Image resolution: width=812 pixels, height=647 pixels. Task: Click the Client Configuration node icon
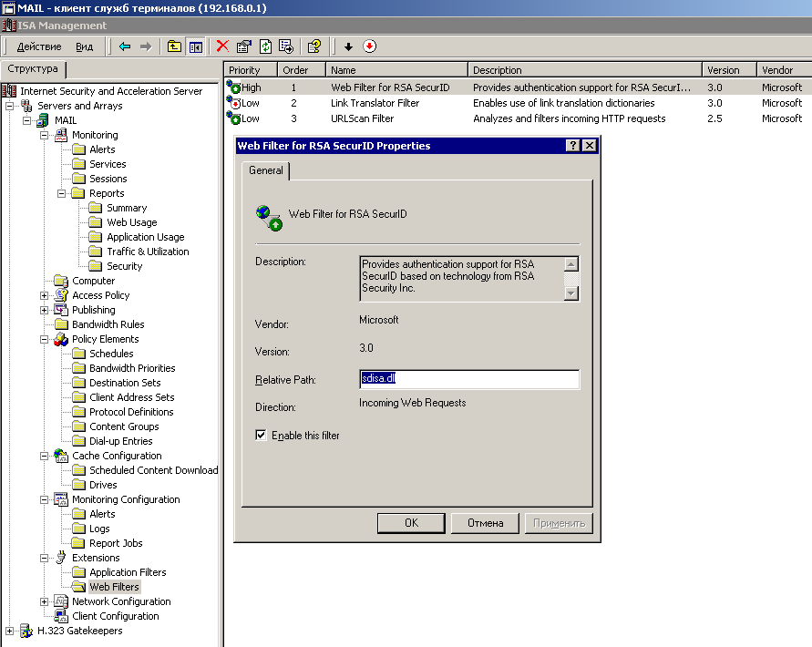tap(61, 616)
